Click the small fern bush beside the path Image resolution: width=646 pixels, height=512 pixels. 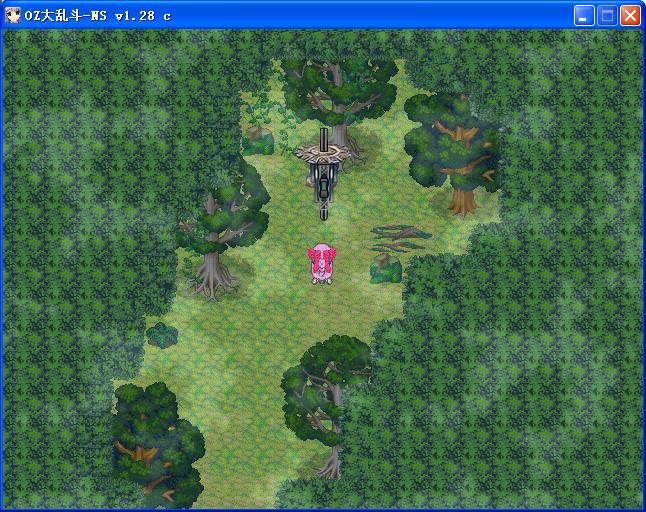tap(162, 335)
